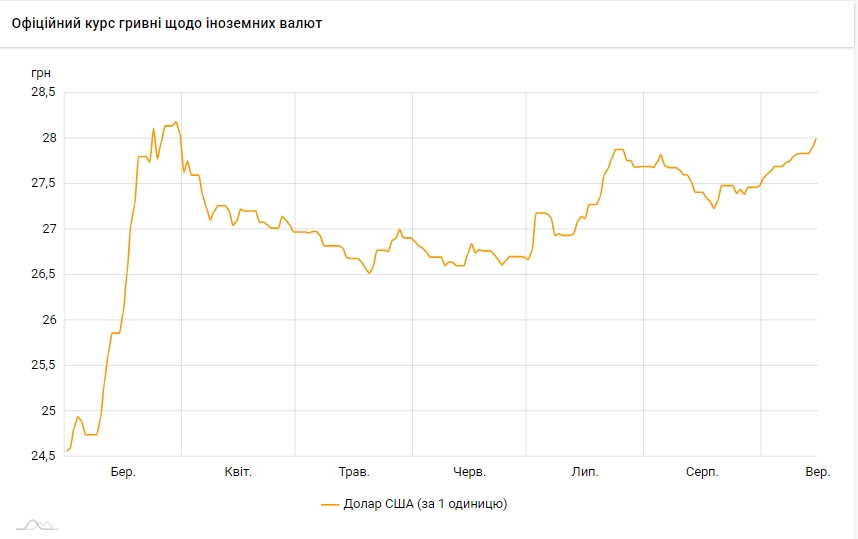The height and width of the screenshot is (539, 858).
Task: Select the Черв. month label on axis
Action: point(470,472)
